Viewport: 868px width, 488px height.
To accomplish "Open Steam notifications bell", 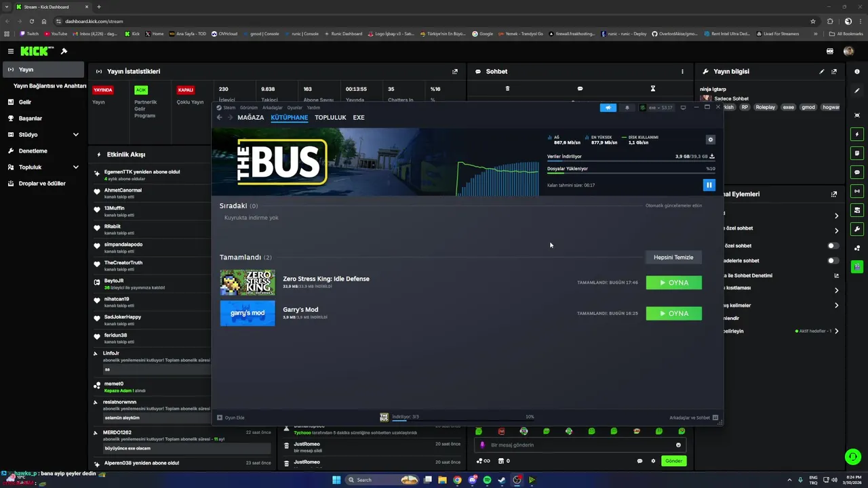I will click(x=627, y=107).
